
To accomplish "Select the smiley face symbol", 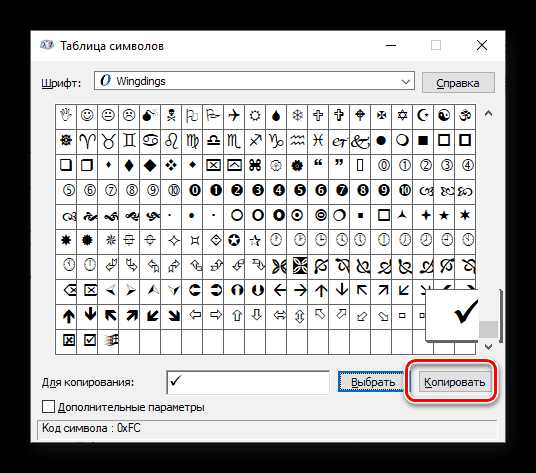I will 87,116.
